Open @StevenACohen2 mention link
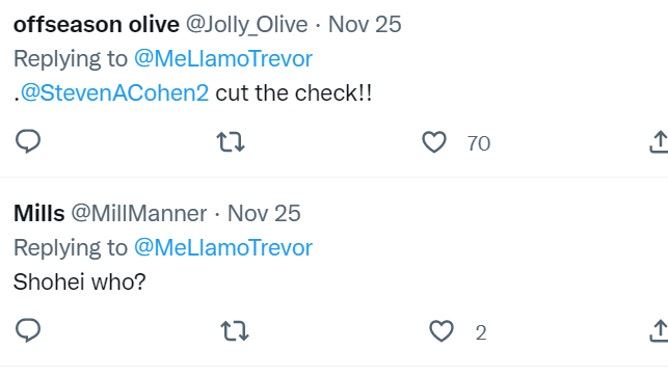Viewport: 668px width, 376px height. pyautogui.click(x=115, y=93)
